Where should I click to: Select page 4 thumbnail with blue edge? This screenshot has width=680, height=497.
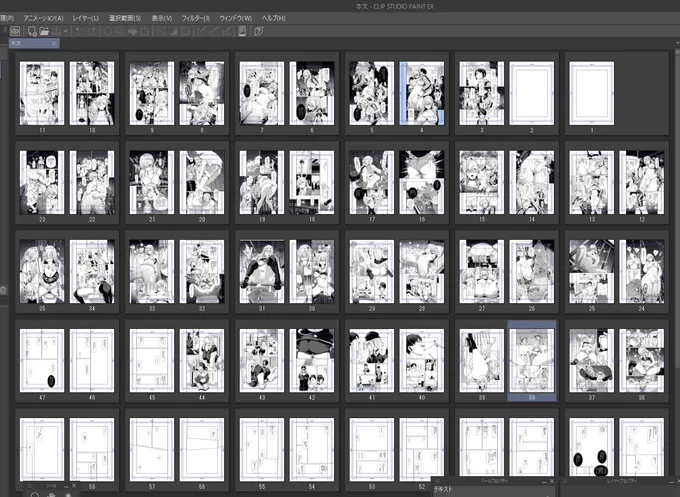tap(422, 93)
